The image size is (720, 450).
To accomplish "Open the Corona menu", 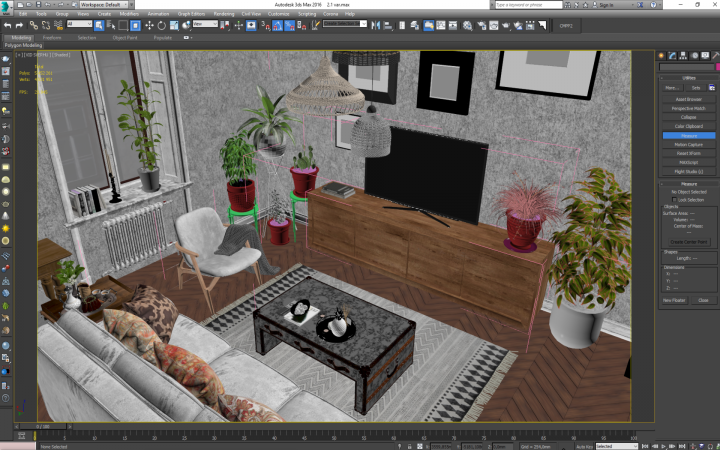I will 330,14.
